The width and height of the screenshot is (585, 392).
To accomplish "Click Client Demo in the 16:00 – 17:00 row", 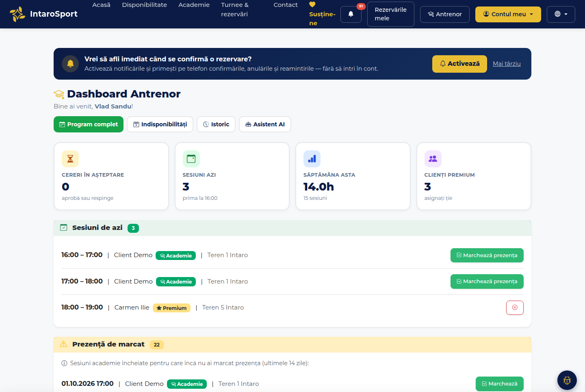I will point(133,255).
